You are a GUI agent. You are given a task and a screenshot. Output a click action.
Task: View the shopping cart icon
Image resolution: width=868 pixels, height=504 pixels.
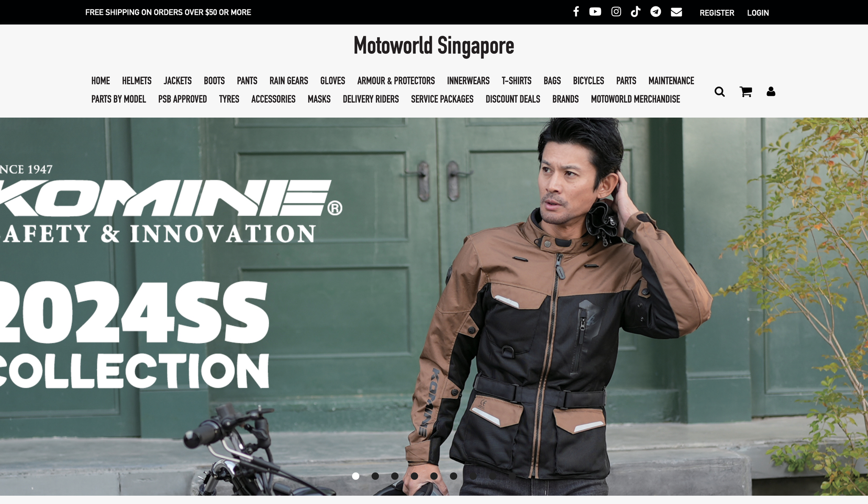746,92
